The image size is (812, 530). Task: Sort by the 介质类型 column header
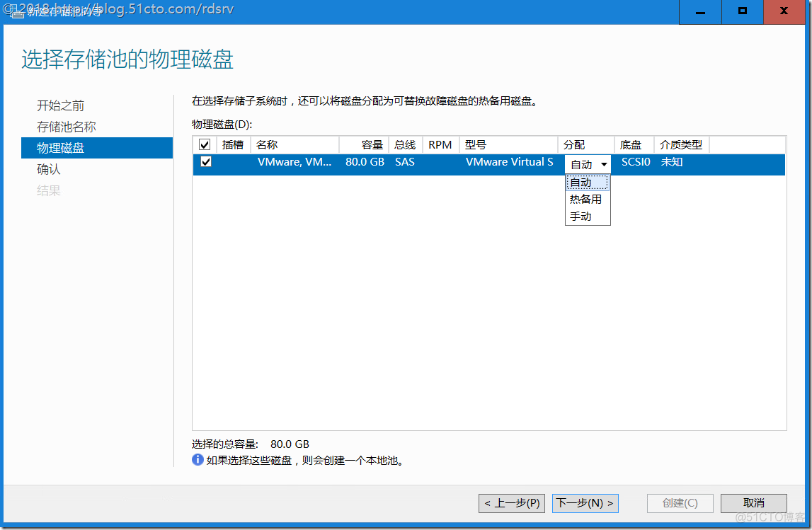pos(682,145)
